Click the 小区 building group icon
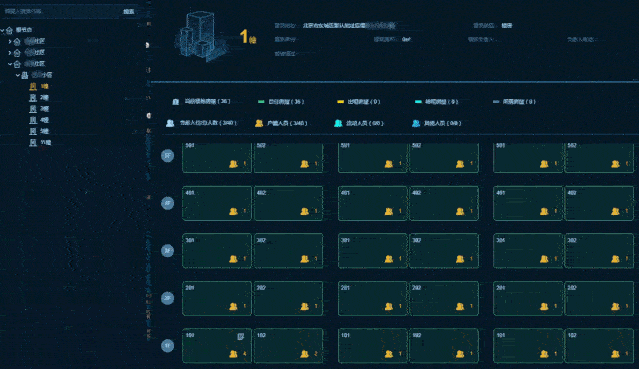 (24, 75)
